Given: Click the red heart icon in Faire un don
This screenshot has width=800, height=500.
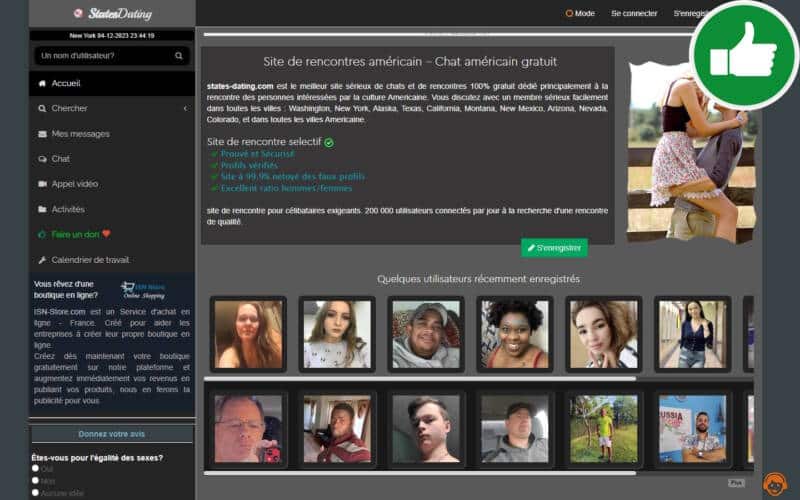Looking at the screenshot, I should coord(106,234).
